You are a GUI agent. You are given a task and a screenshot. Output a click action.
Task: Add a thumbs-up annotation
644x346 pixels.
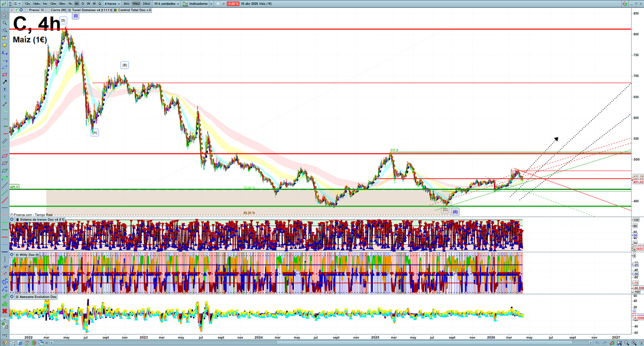(4, 304)
